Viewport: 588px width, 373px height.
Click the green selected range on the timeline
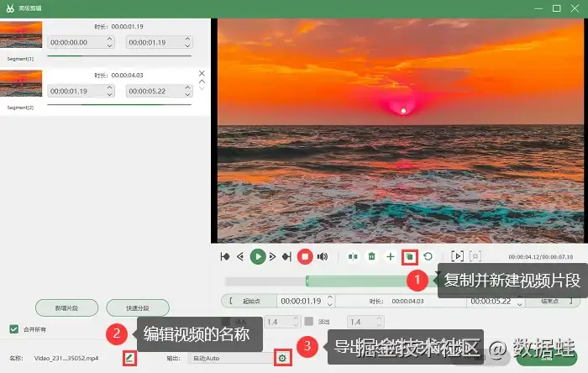coord(358,281)
